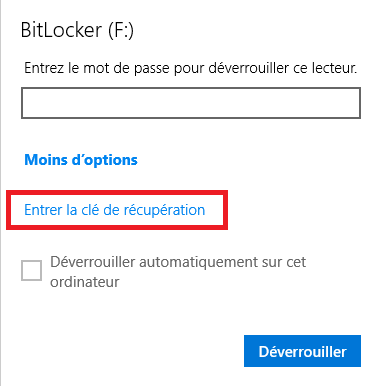Place the cursor in the drive password textbox
379x386 pixels.
(x=191, y=103)
